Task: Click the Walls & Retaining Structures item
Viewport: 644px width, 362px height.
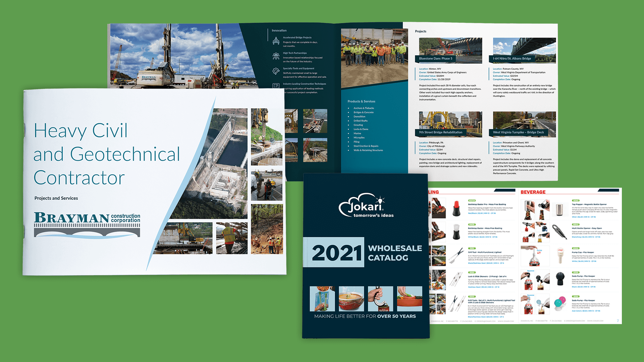Action: [x=368, y=150]
